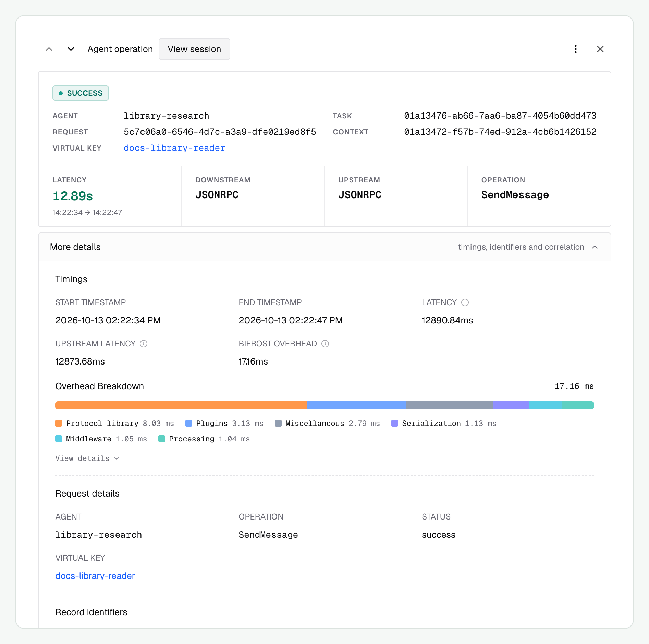Click the teal Processing bar segment
This screenshot has height=644, width=649.
pyautogui.click(x=578, y=405)
